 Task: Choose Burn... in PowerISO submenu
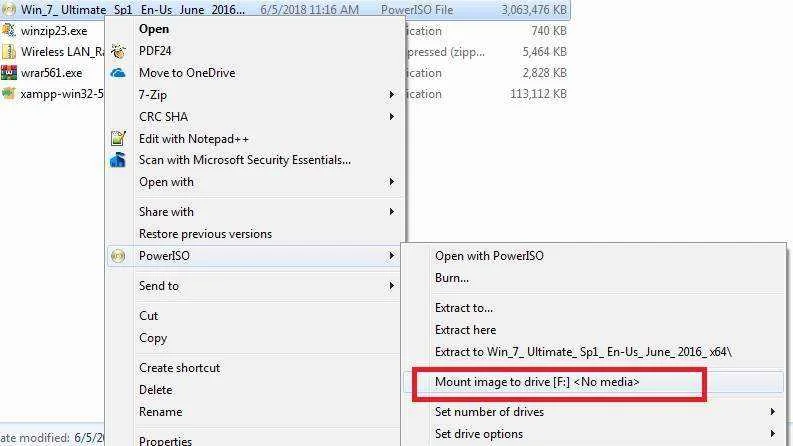452,278
